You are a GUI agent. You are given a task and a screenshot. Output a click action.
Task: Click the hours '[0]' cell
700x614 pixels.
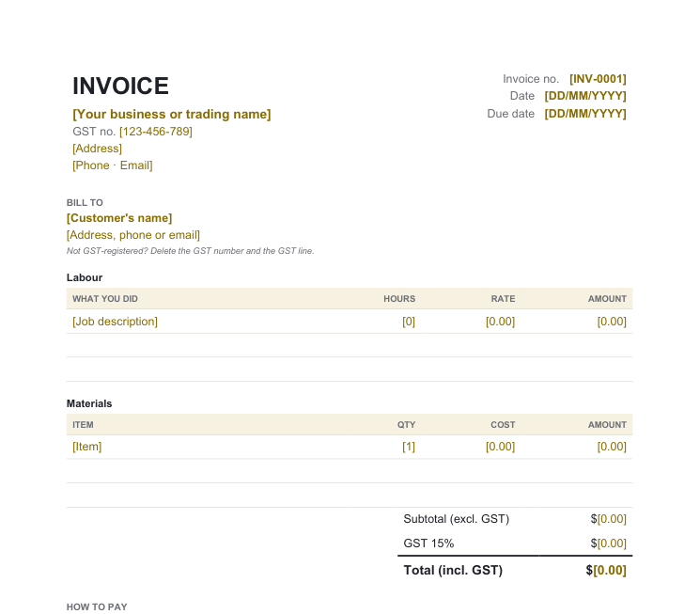pyautogui.click(x=409, y=322)
